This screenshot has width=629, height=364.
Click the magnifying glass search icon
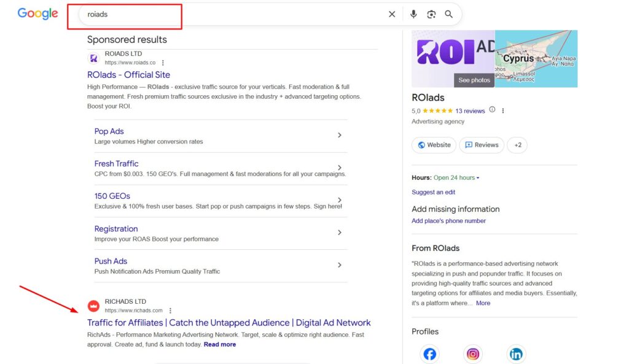[449, 15]
